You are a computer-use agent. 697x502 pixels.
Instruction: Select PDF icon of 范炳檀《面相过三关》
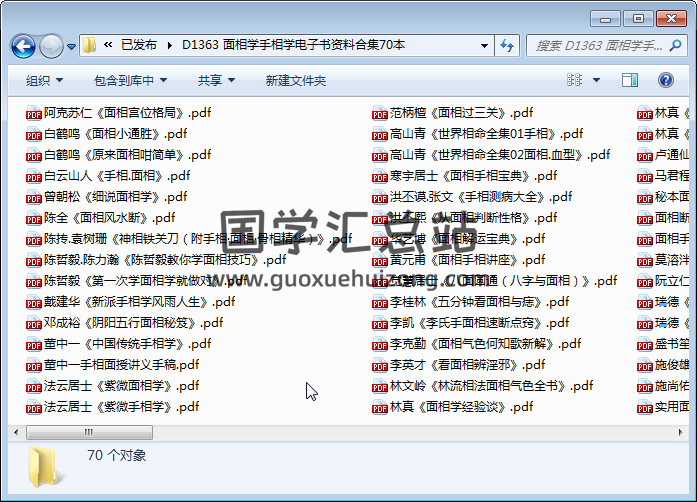pos(380,113)
